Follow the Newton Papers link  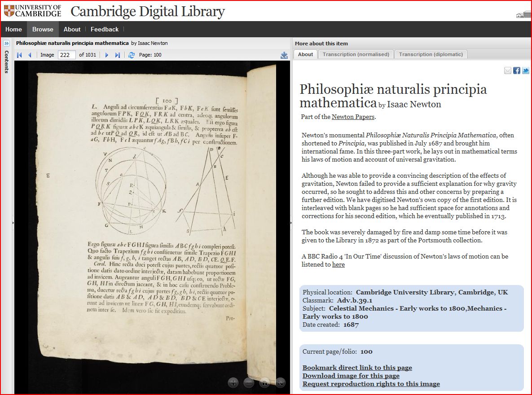click(353, 117)
